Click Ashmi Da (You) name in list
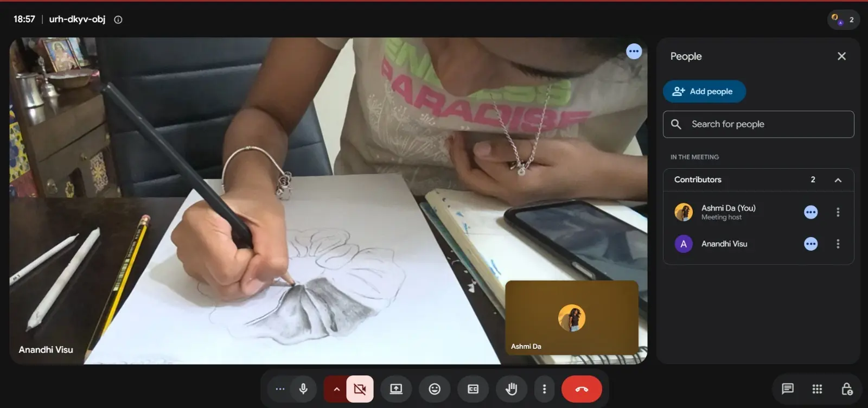The height and width of the screenshot is (408, 868). point(728,208)
